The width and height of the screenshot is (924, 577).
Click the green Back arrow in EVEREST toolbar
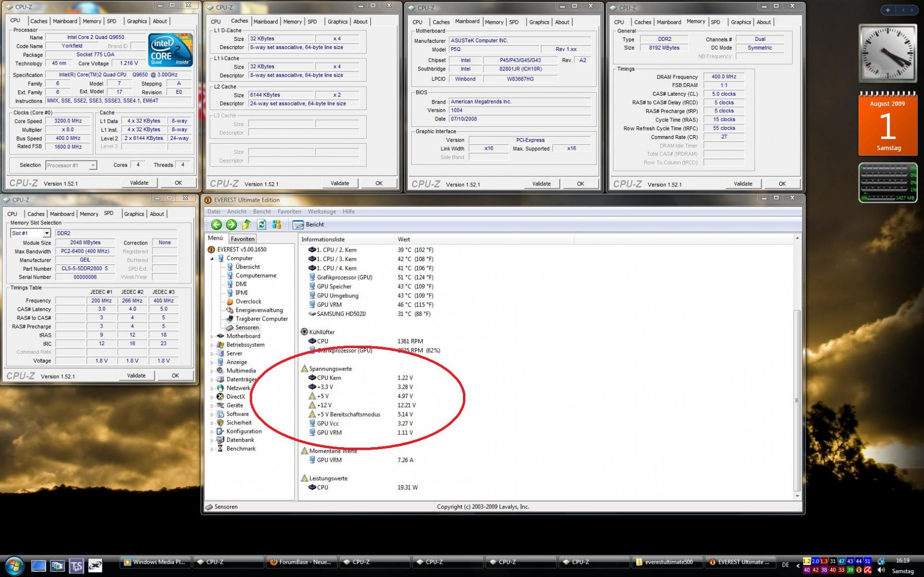[x=216, y=224]
